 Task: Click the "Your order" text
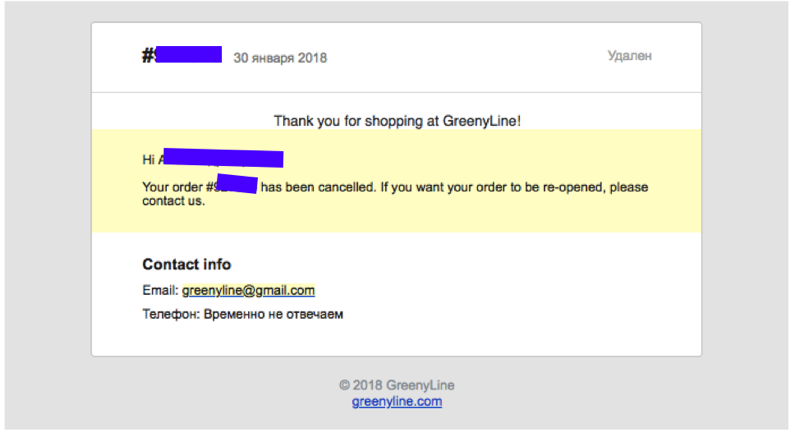[172, 187]
